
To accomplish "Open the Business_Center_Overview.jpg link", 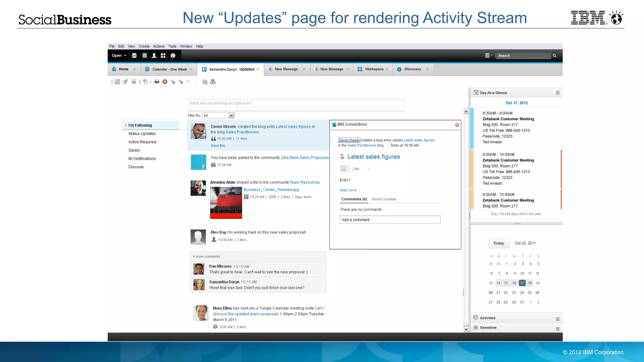I will [271, 190].
